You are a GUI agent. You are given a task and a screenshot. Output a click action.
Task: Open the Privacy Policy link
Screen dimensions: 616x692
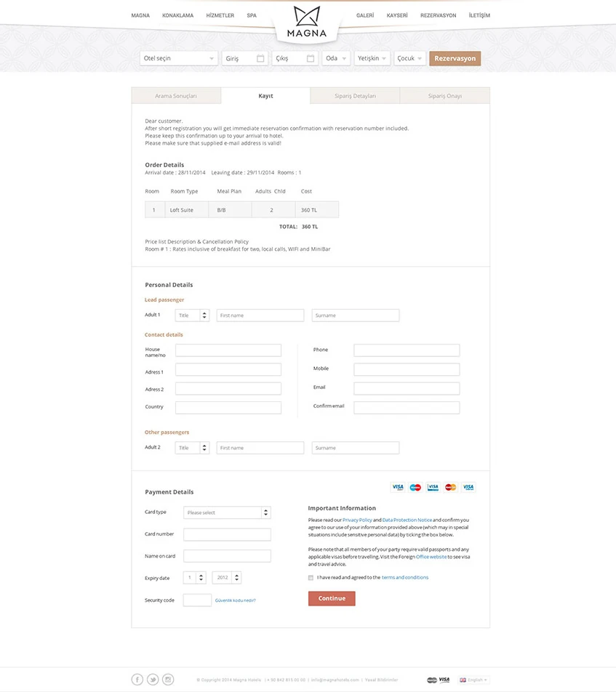(357, 520)
